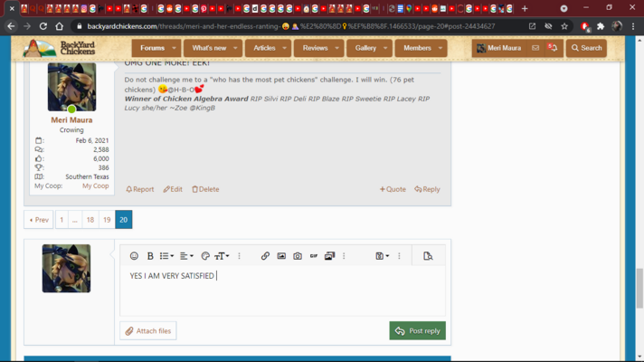
Task: Open the Members menu
Action: [417, 48]
